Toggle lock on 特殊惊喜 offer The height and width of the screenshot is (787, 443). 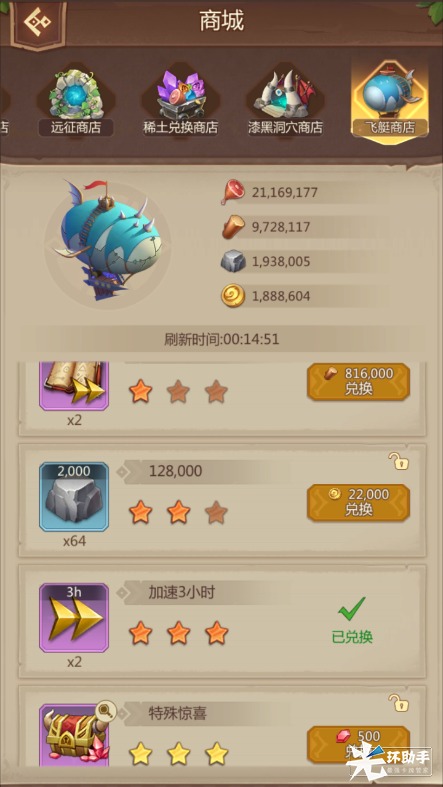pos(398,703)
